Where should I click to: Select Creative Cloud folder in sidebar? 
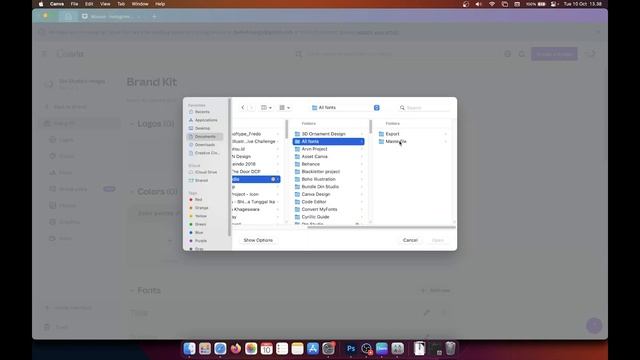(207, 153)
